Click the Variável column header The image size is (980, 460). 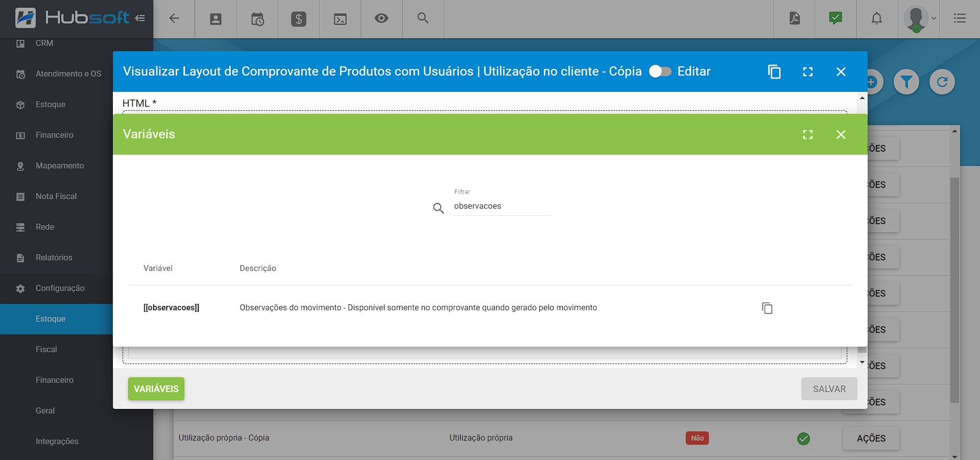pyautogui.click(x=158, y=269)
